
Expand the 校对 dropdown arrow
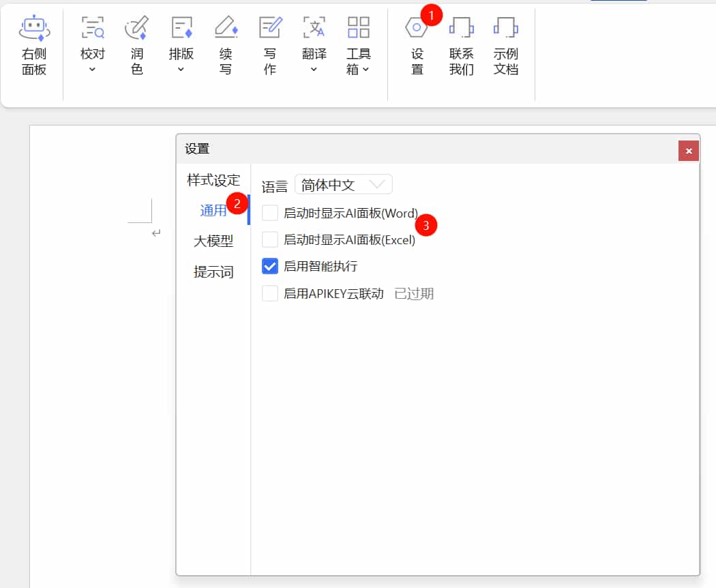pyautogui.click(x=93, y=69)
